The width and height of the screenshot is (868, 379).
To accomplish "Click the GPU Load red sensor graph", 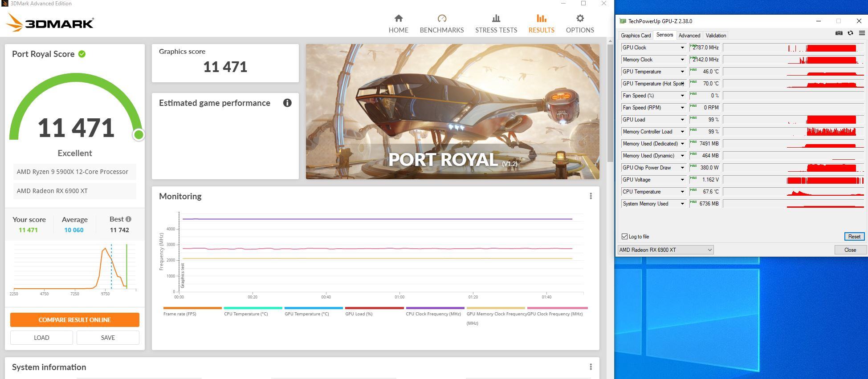I will 793,120.
